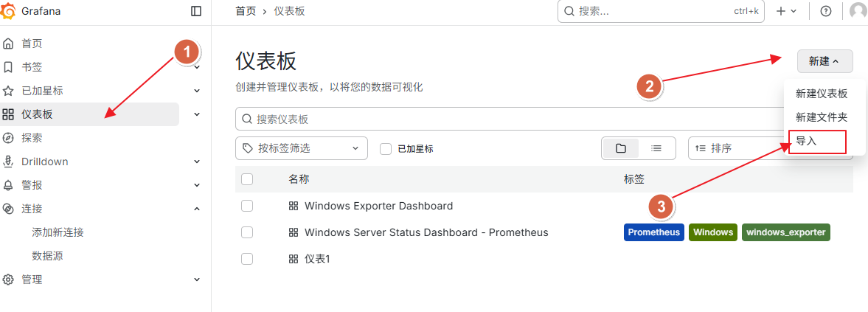Image resolution: width=868 pixels, height=312 pixels.
Task: Collapse the 连接 connections sidebar section
Action: (197, 209)
